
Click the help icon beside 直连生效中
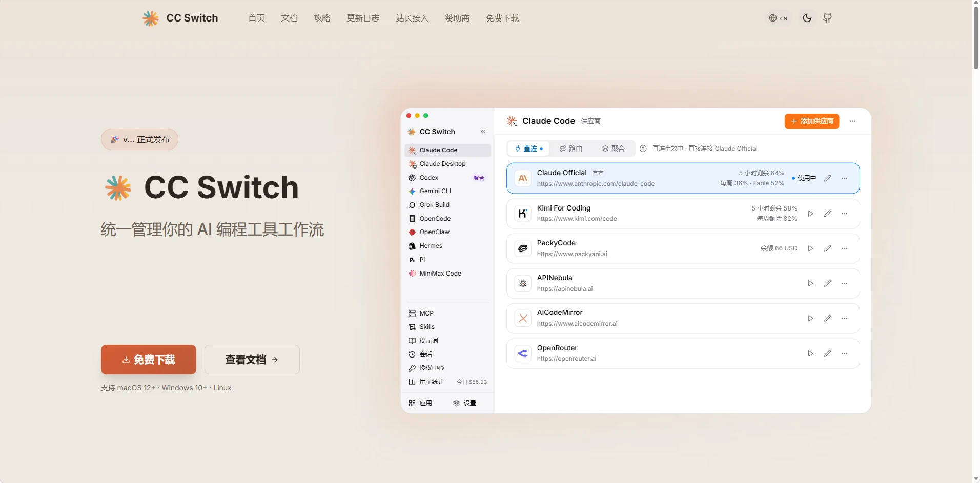tap(643, 149)
